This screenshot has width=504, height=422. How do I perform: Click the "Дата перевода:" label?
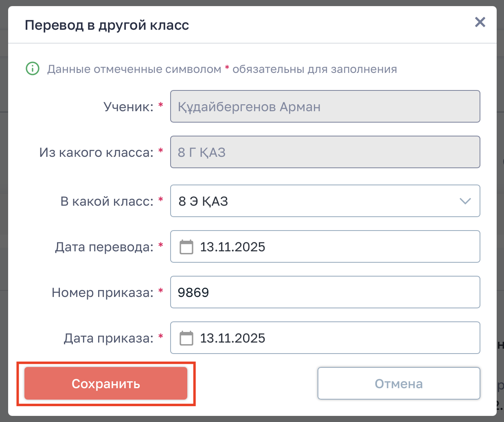point(104,247)
